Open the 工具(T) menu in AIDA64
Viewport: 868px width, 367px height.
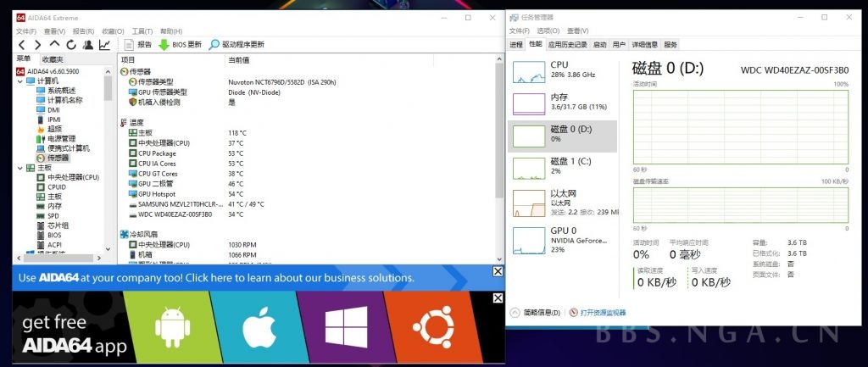pyautogui.click(x=142, y=31)
